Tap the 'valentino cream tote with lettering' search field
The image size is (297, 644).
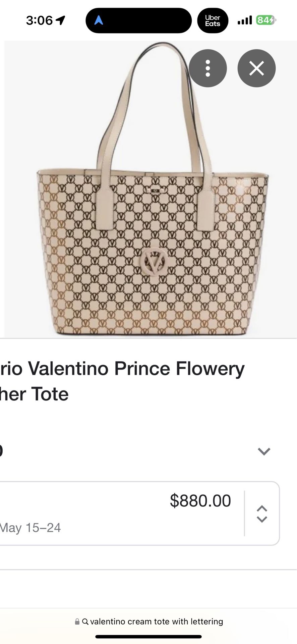[x=156, y=622]
